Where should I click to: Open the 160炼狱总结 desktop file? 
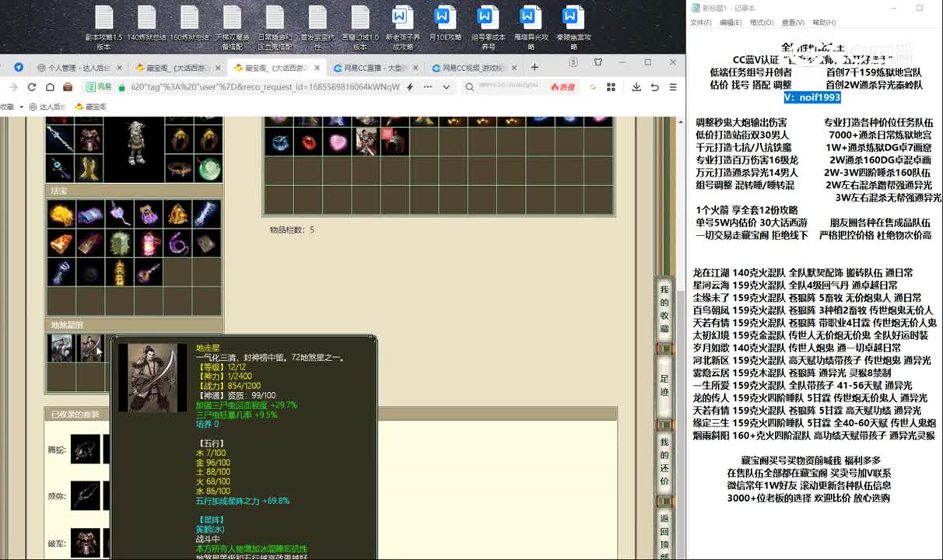189,24
